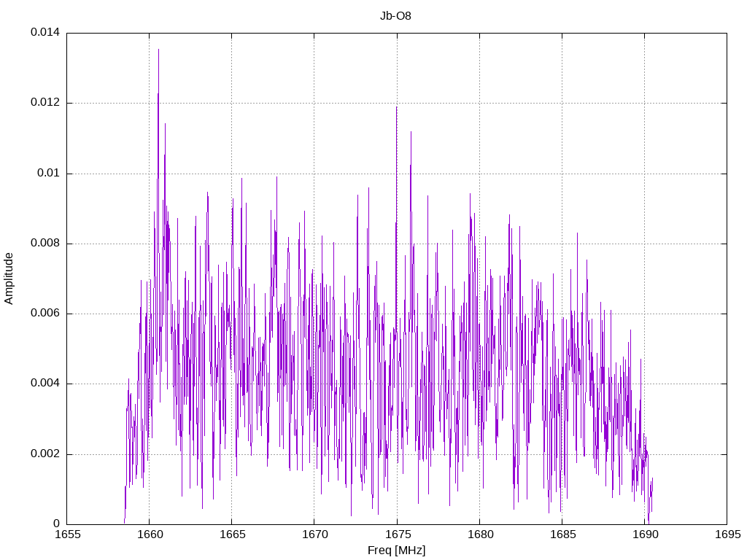The height and width of the screenshot is (560, 747).
Task: Click x-axis tick label 1680
Action: pos(480,534)
